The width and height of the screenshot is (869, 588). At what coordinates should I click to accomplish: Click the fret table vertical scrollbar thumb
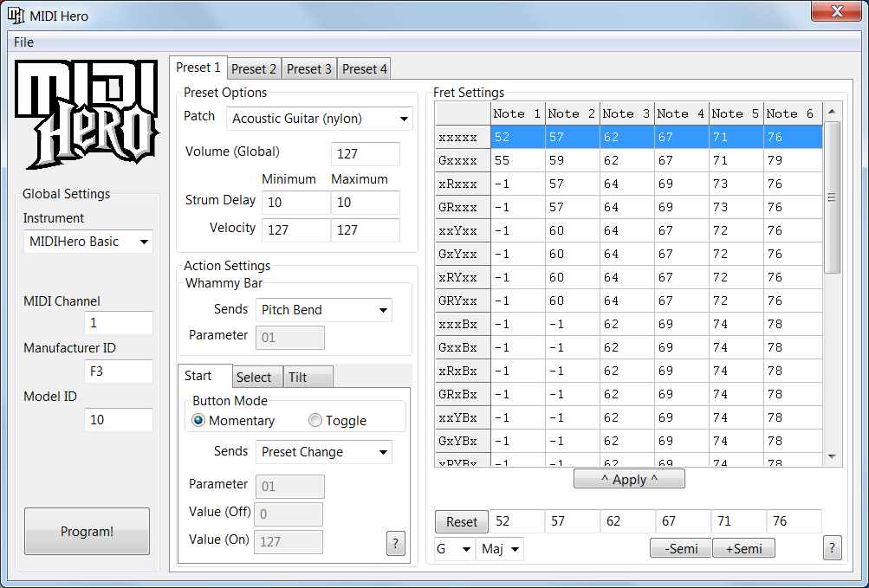(x=832, y=197)
